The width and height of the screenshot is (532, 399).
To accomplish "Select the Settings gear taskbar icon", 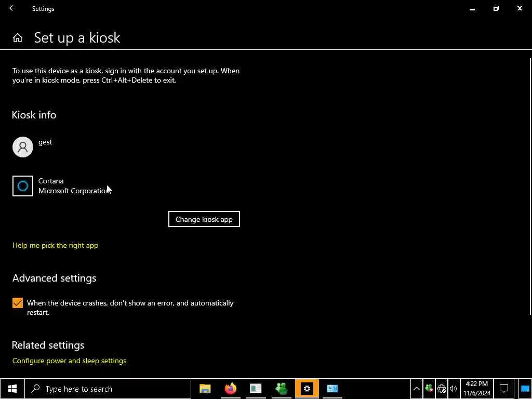I will (307, 389).
